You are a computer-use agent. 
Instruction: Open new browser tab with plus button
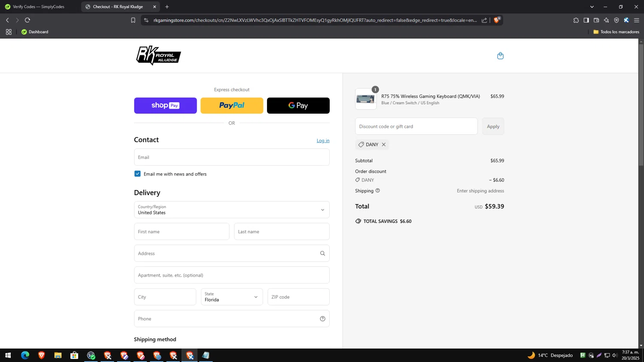pos(167,7)
